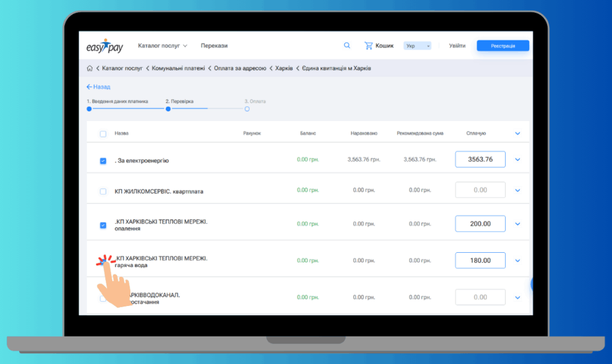The image size is (612, 364).
Task: Click the КП ЖИЛКОМСЕРВІС 0.00 amount field
Action: tap(480, 190)
